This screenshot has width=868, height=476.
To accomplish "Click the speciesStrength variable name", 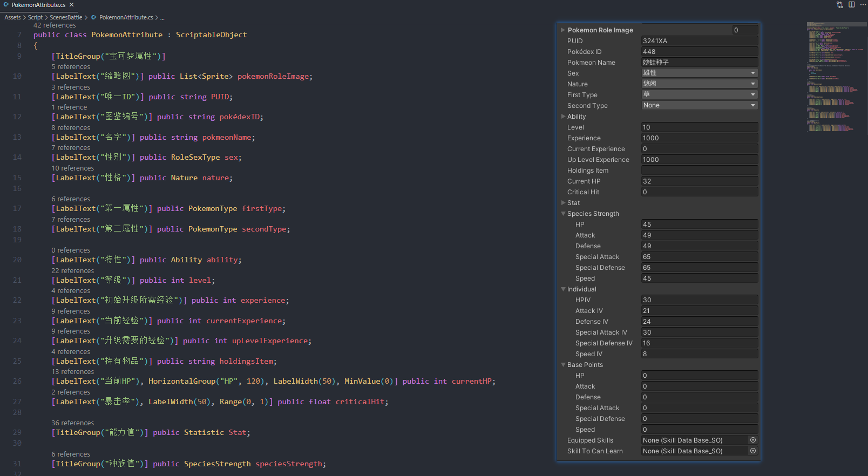I will (x=289, y=464).
